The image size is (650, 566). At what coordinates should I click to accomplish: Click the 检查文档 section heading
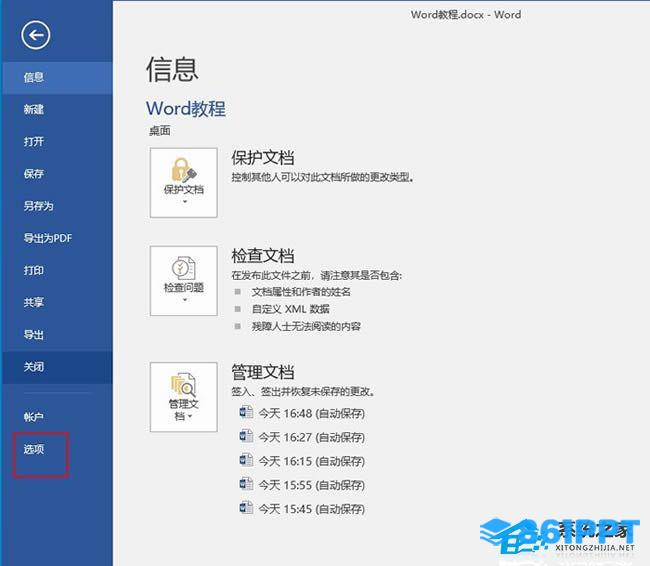263,256
